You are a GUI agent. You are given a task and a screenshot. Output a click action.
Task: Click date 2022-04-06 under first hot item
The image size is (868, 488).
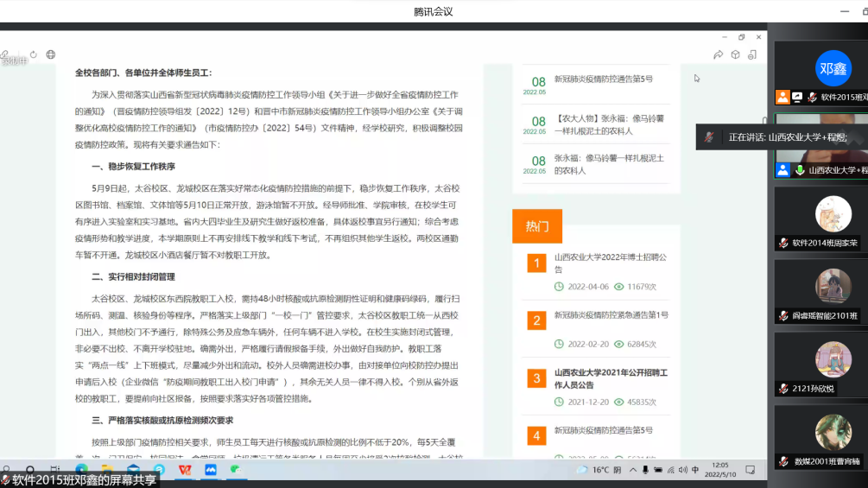coord(588,287)
